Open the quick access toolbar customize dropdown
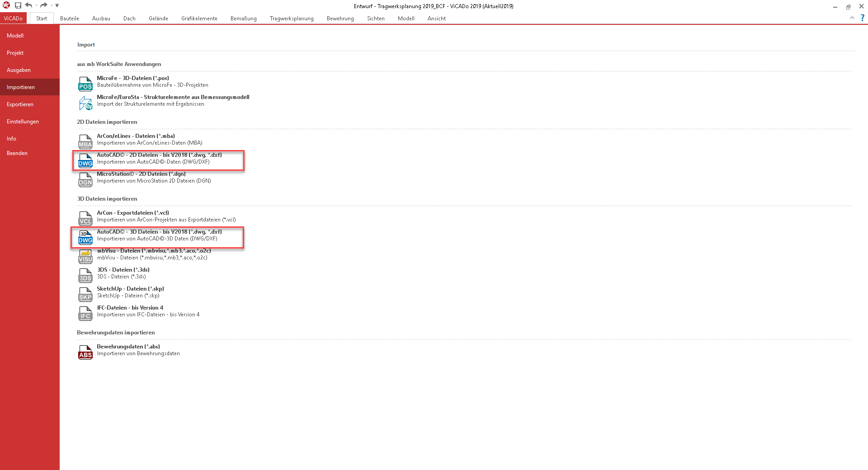The height and width of the screenshot is (470, 868). click(57, 5)
